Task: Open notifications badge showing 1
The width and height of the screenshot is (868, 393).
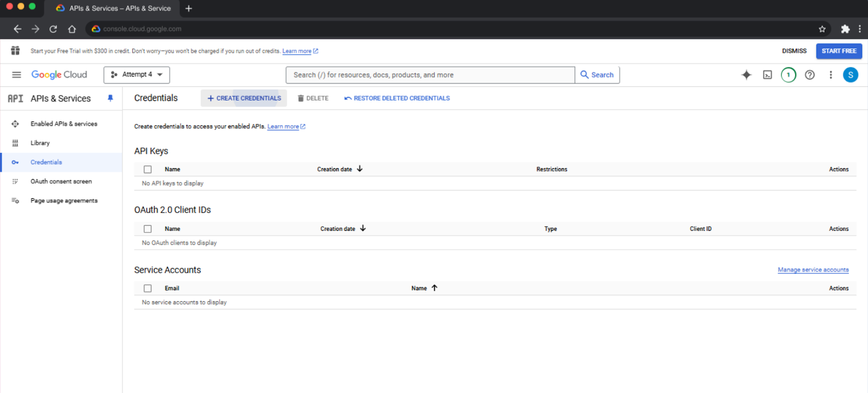Action: (x=788, y=75)
